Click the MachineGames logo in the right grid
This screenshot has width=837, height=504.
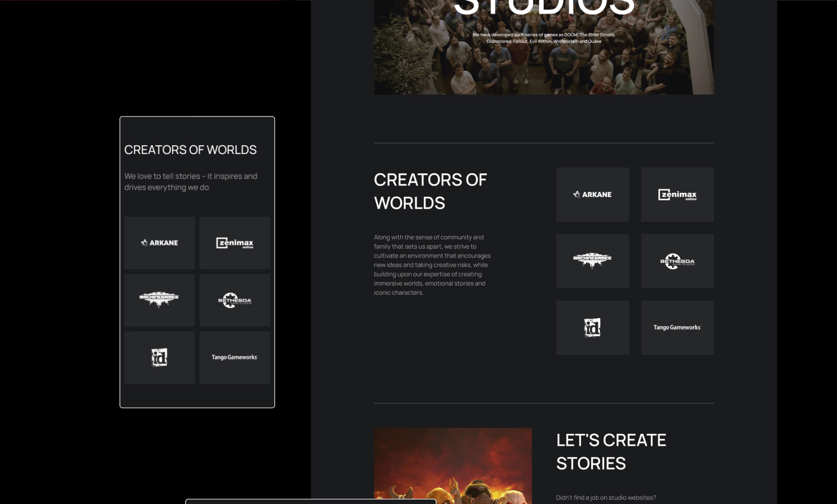(592, 261)
